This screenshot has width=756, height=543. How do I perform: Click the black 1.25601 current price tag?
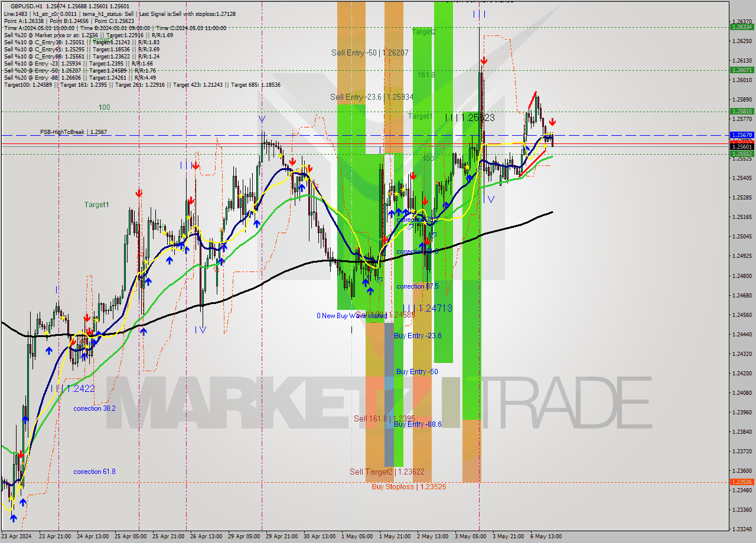point(742,146)
